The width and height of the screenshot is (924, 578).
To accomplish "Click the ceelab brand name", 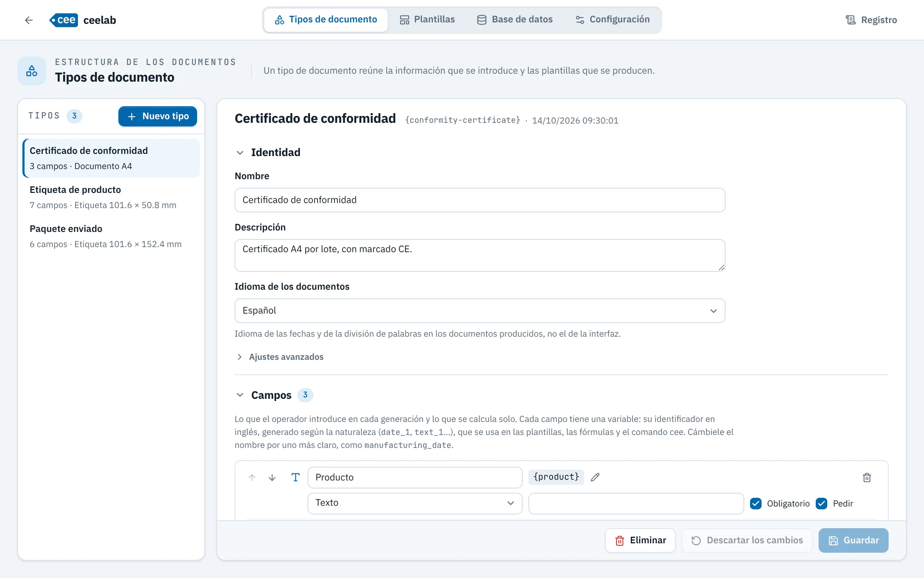I will [x=100, y=20].
